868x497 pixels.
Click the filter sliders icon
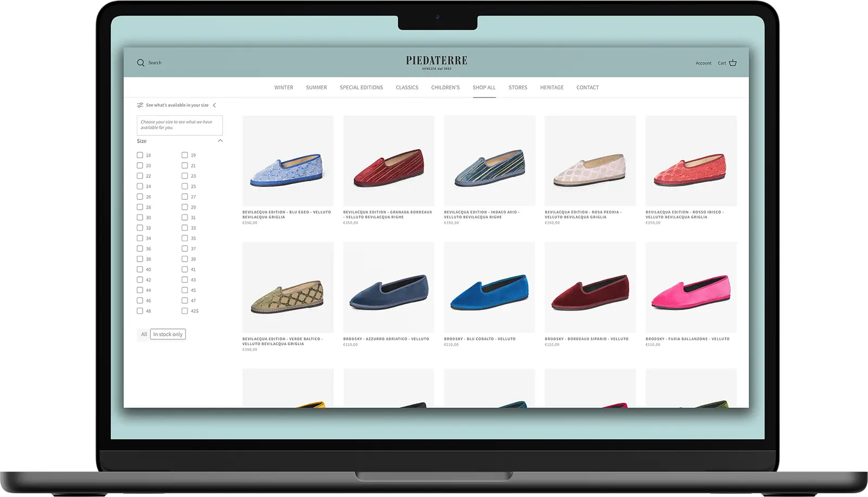coord(140,105)
